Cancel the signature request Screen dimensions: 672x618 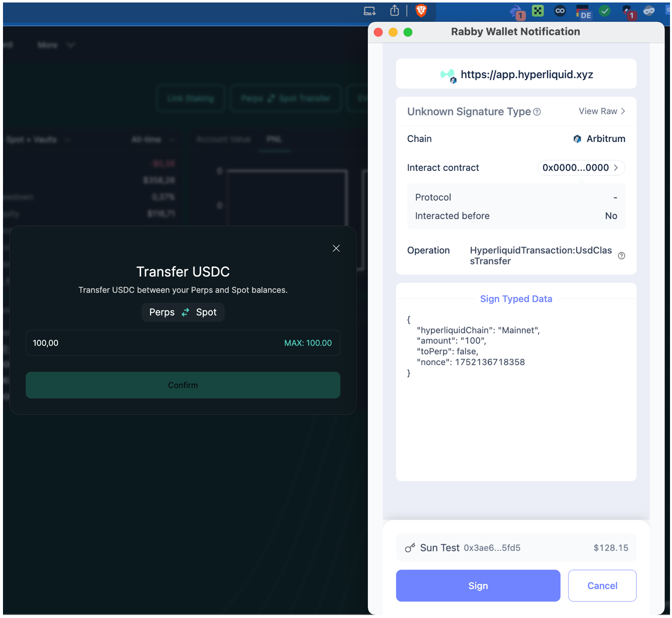(602, 586)
